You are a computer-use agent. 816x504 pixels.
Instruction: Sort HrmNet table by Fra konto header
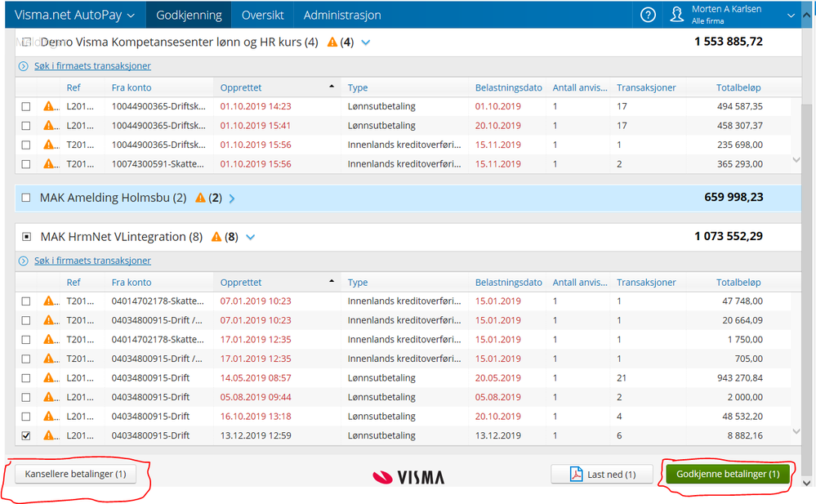132,282
